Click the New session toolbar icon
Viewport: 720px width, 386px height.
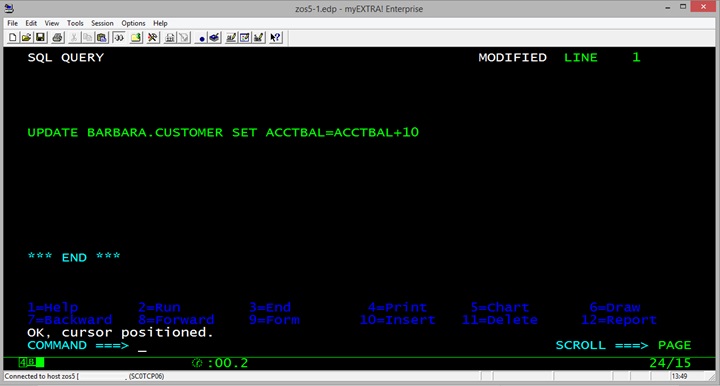click(12, 38)
